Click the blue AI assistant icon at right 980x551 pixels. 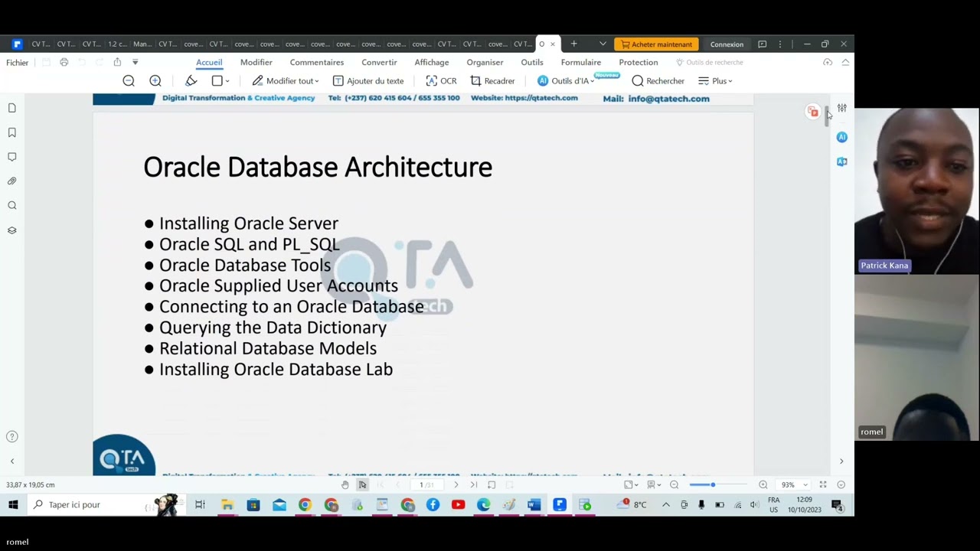(842, 137)
